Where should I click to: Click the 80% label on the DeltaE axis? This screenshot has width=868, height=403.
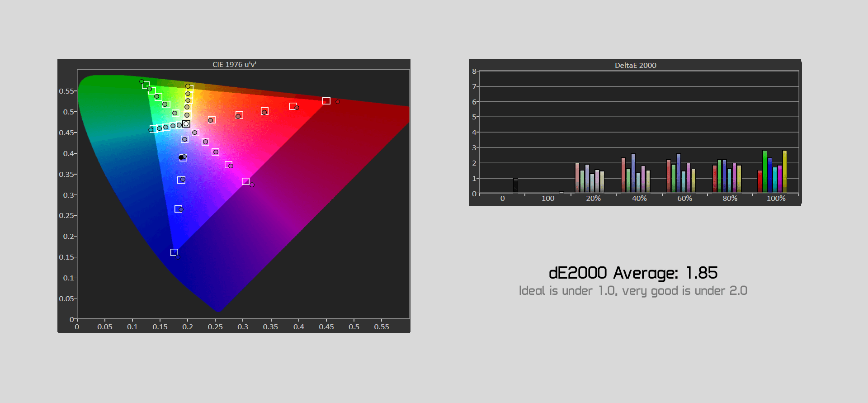click(730, 199)
